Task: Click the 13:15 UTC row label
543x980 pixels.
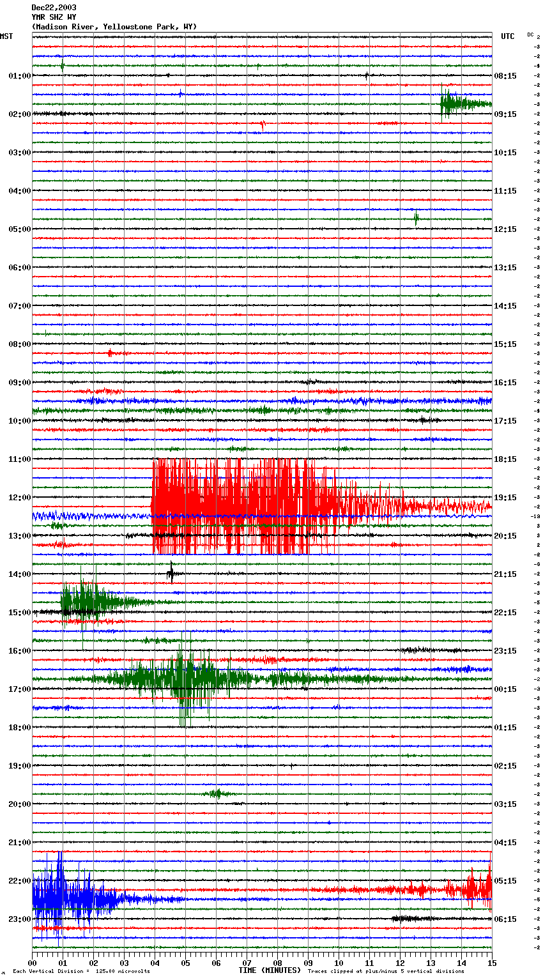Action: click(x=505, y=268)
